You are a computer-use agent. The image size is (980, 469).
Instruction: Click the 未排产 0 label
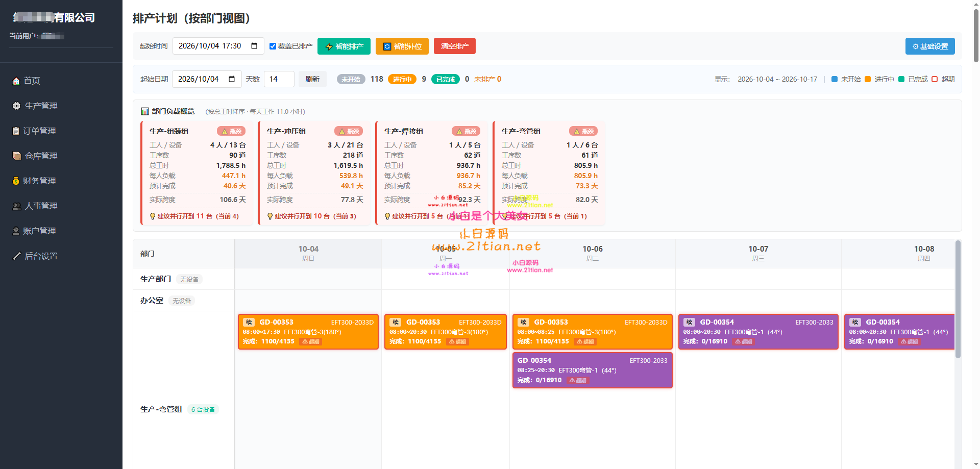click(x=487, y=79)
